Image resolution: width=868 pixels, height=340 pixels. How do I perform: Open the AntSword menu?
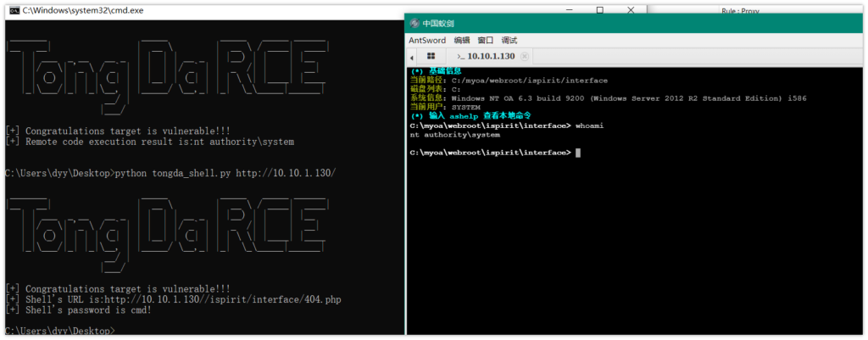point(427,40)
